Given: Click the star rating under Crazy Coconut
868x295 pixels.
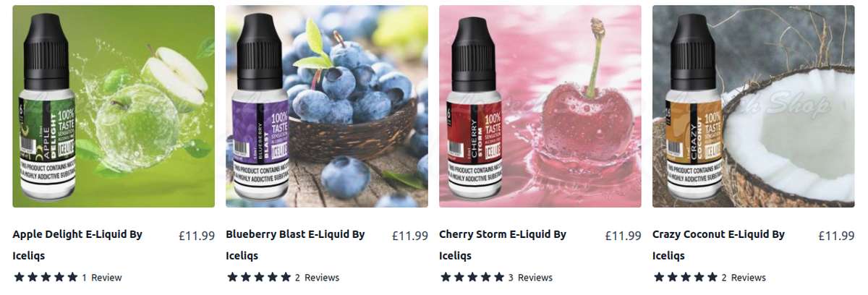Looking at the screenshot, I should click(x=686, y=277).
